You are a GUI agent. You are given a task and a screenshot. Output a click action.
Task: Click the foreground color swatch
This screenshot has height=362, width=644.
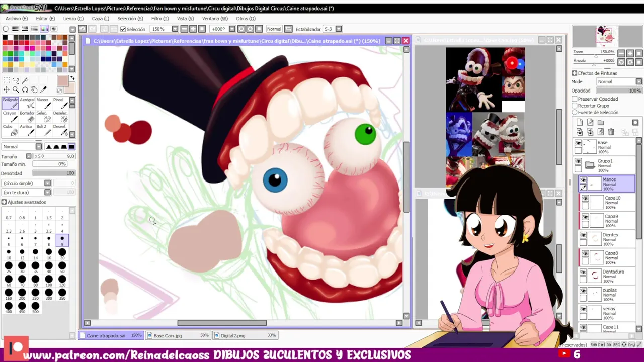click(62, 81)
